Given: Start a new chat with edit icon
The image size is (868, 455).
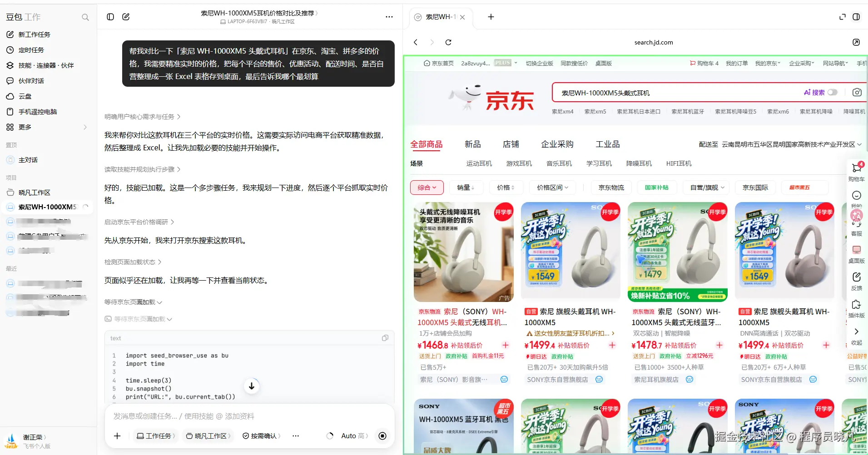Looking at the screenshot, I should tap(126, 17).
